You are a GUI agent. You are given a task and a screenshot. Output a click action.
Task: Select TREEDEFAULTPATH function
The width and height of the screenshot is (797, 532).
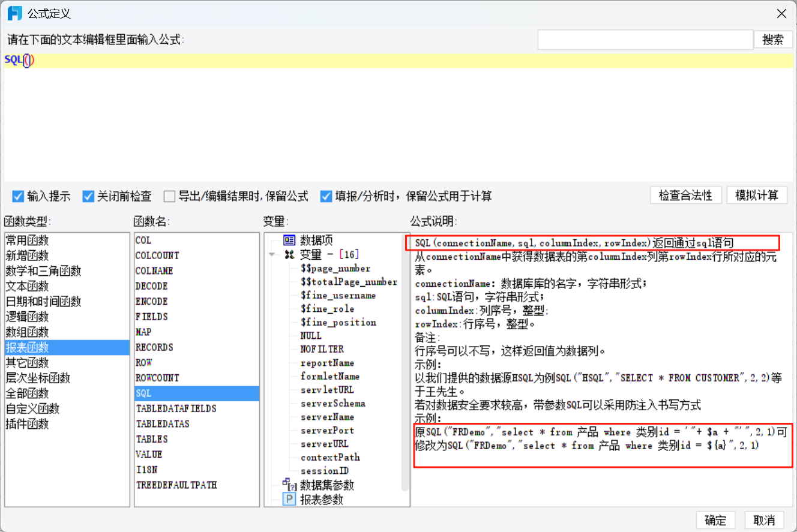pos(197,485)
